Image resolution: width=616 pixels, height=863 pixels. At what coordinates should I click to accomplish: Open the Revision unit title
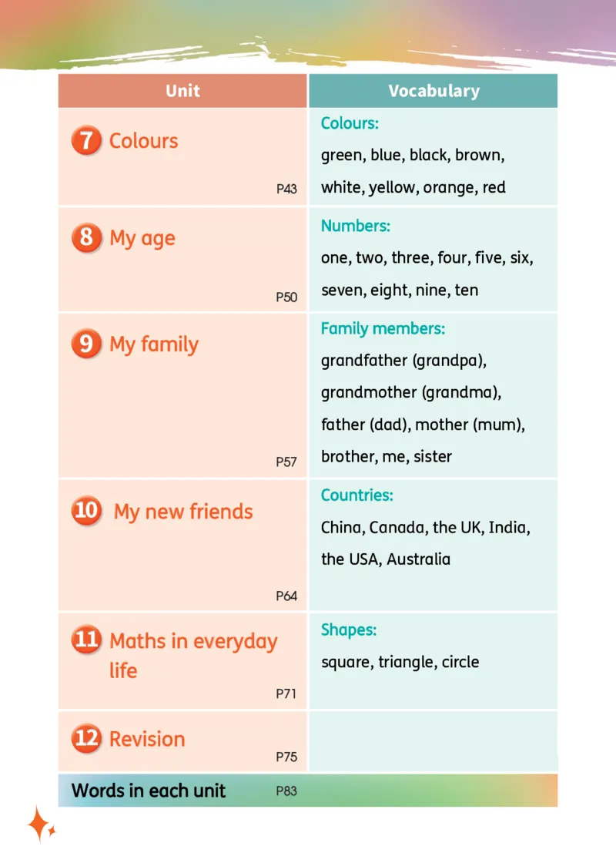point(147,739)
